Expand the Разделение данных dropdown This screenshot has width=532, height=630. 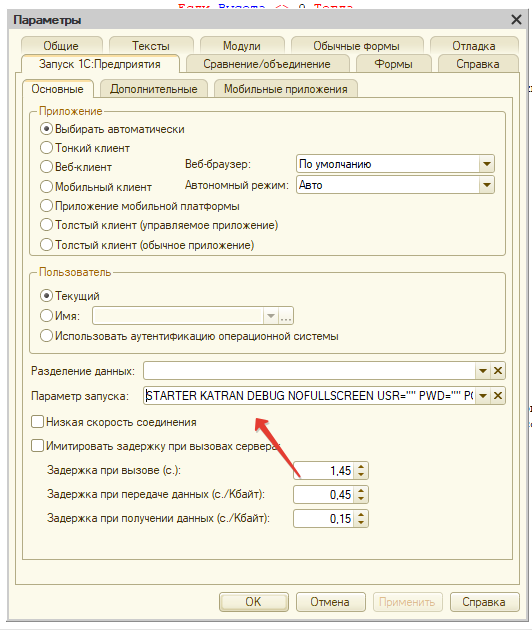click(x=483, y=370)
